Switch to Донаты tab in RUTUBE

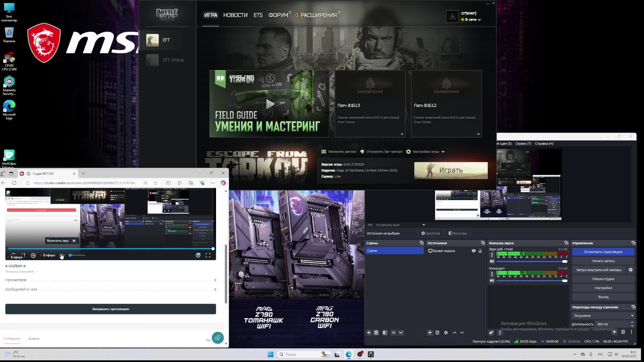point(34,339)
